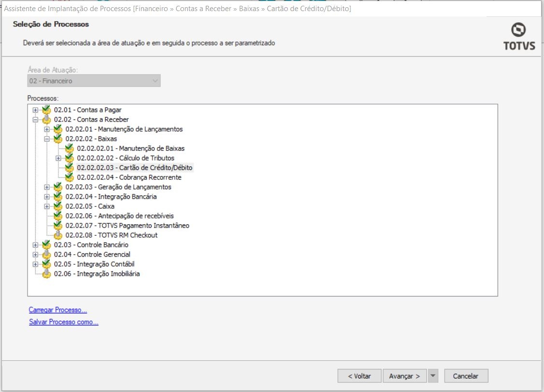Open the Salvar Processo como... link

pos(64,322)
